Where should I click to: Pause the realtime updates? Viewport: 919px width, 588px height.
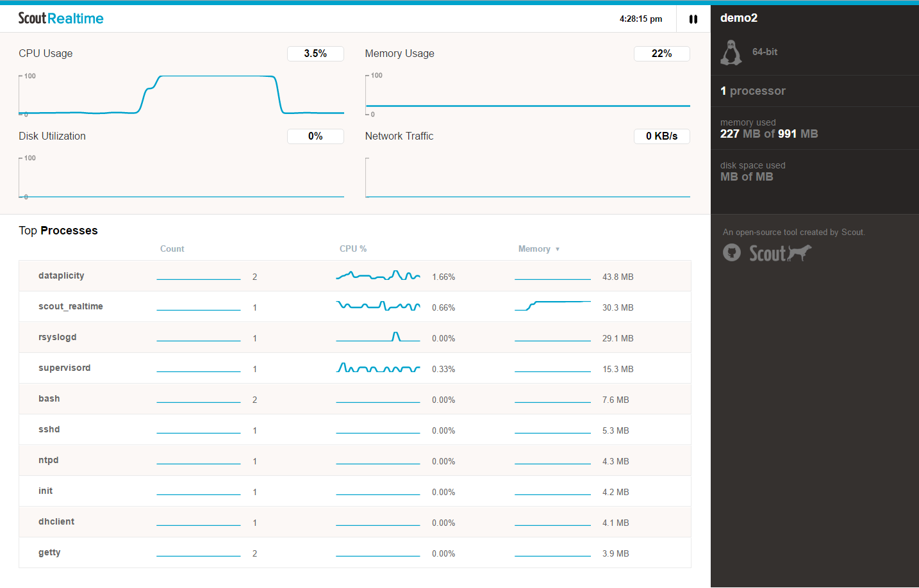click(x=693, y=19)
